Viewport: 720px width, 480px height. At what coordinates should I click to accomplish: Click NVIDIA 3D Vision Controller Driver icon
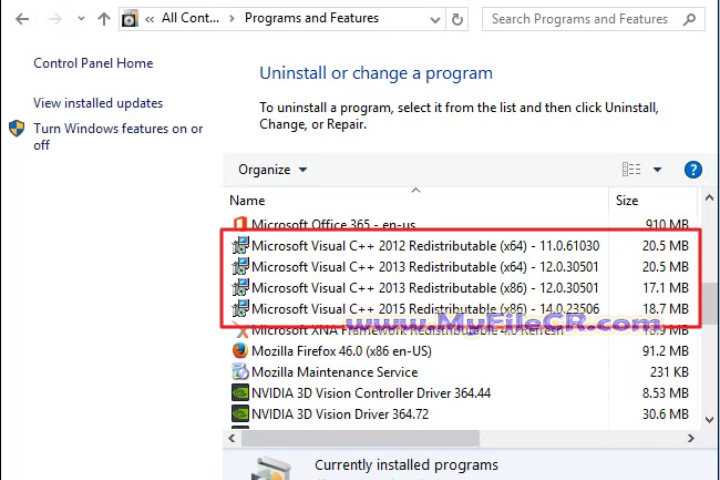(x=240, y=393)
